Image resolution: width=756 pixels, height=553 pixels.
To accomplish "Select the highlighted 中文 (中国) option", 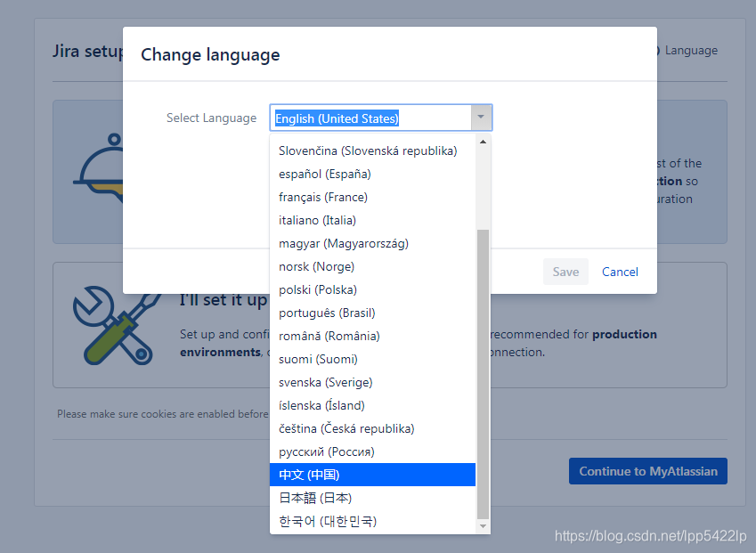I will 373,475.
